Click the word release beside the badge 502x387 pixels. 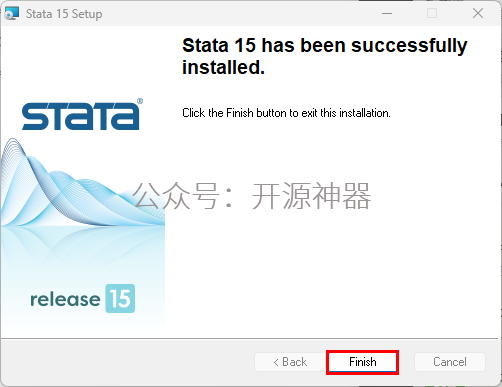[65, 299]
